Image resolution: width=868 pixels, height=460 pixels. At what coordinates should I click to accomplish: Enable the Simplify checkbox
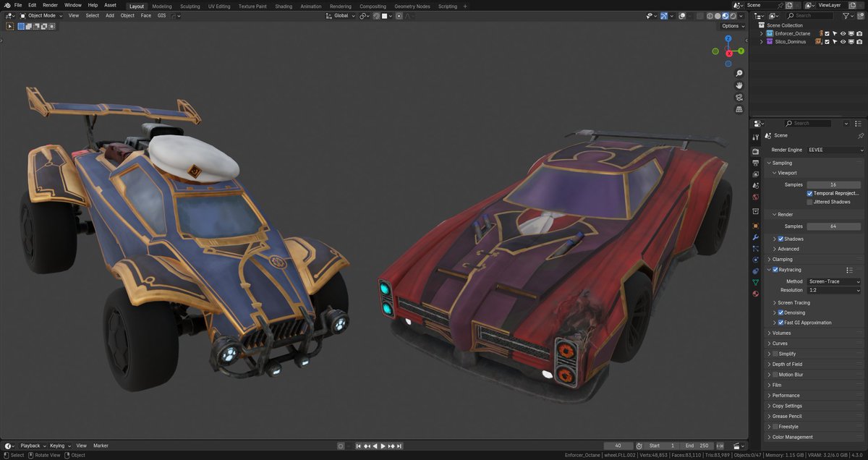click(775, 354)
